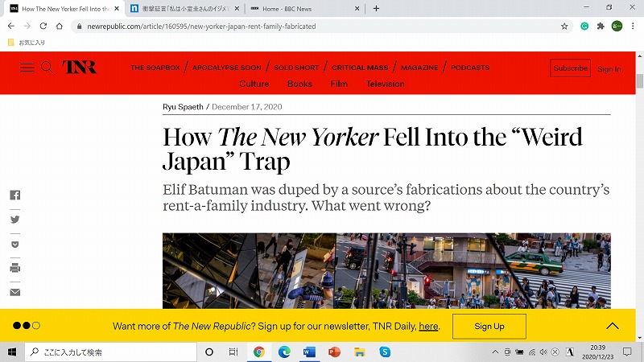
Task: Click the newsletter 'here' link
Action: tap(428, 327)
